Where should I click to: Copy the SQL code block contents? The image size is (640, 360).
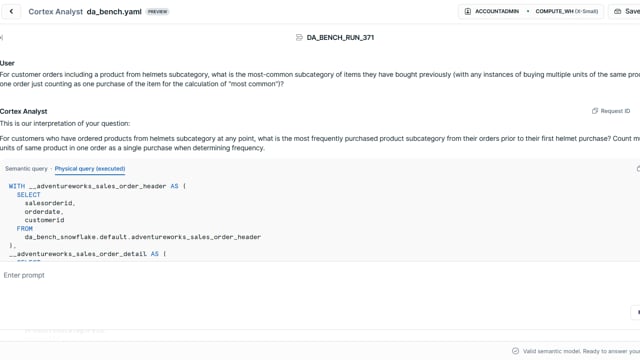[x=638, y=169]
